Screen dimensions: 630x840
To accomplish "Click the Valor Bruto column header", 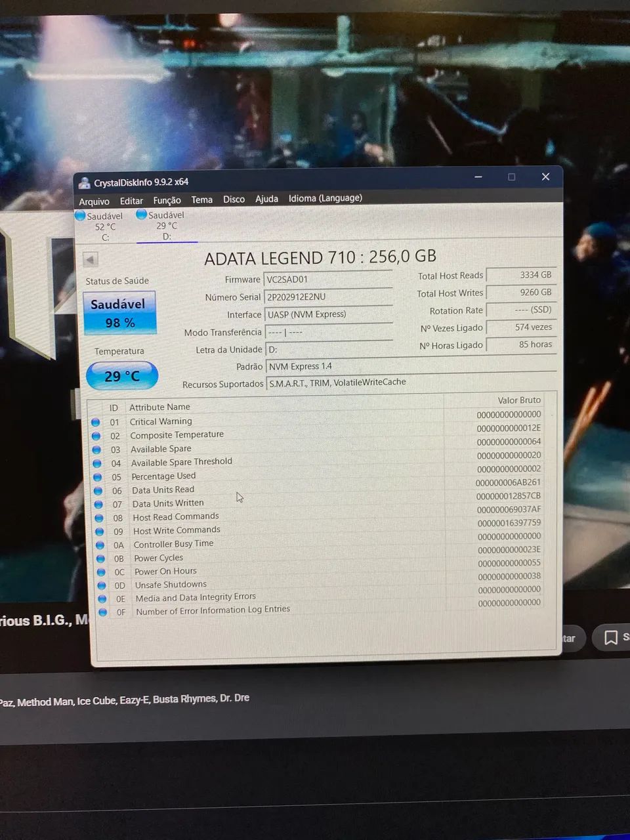I will [x=519, y=400].
